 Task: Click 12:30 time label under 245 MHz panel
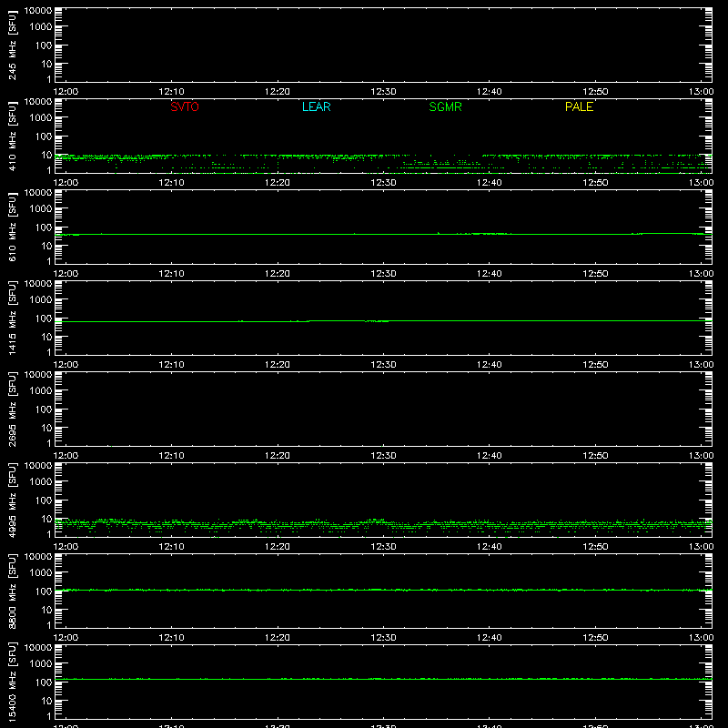point(383,92)
